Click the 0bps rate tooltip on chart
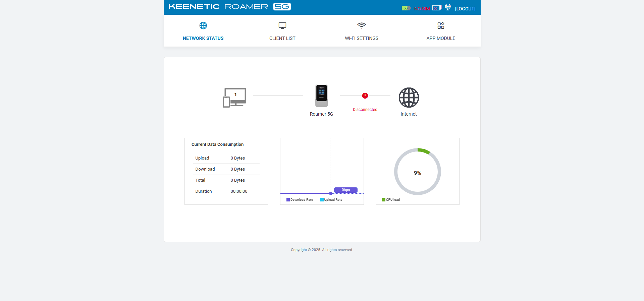Viewport: 644px width, 301px height. (346, 190)
